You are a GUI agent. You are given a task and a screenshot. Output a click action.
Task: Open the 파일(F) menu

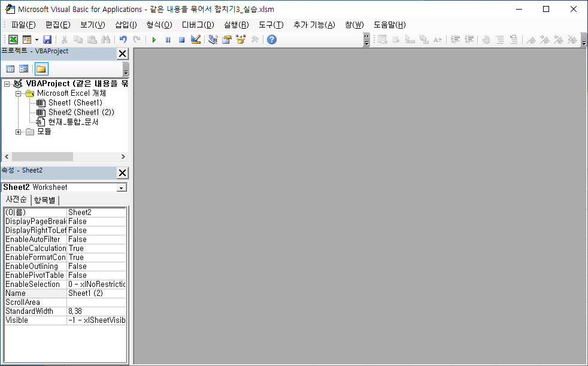[x=23, y=25]
